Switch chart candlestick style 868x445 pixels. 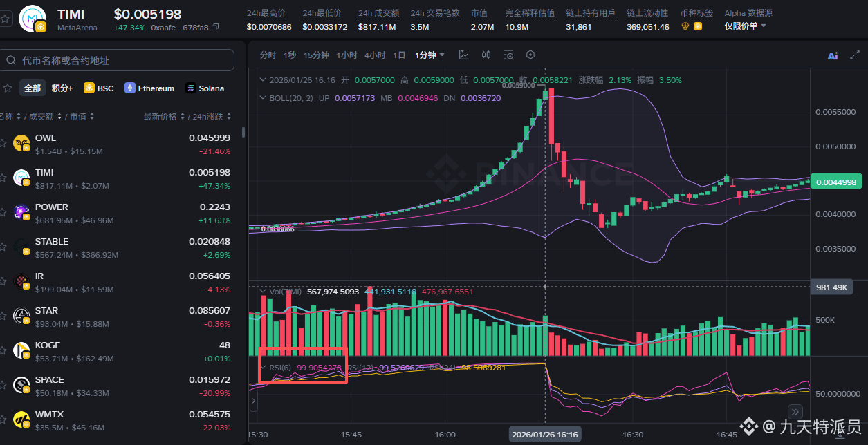click(x=486, y=55)
